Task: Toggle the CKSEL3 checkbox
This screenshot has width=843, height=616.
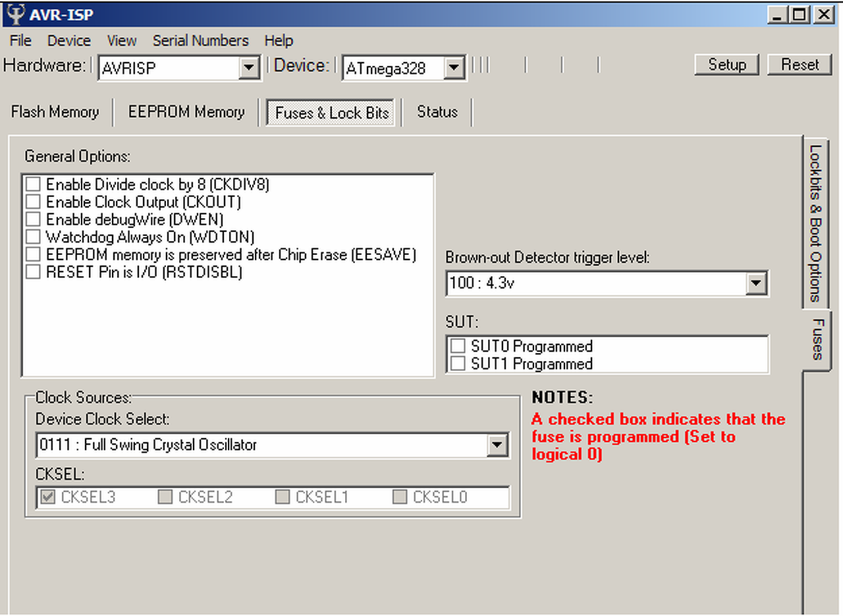Action: click(x=47, y=497)
